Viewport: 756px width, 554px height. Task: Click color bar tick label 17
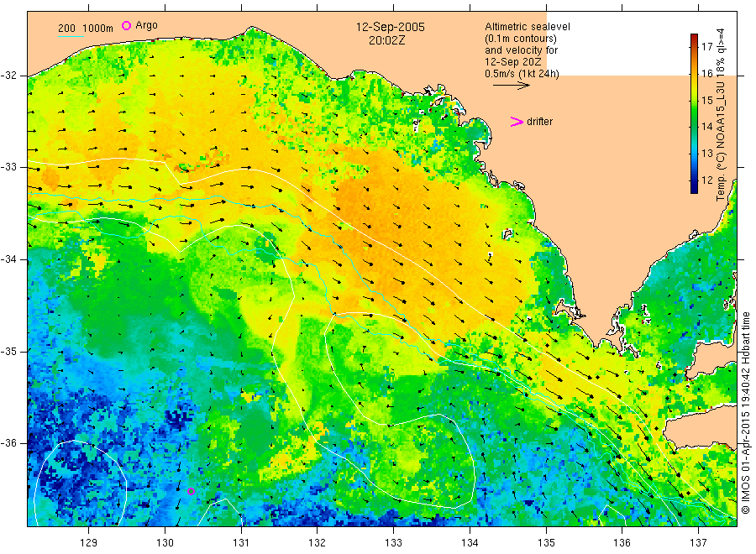pyautogui.click(x=707, y=47)
